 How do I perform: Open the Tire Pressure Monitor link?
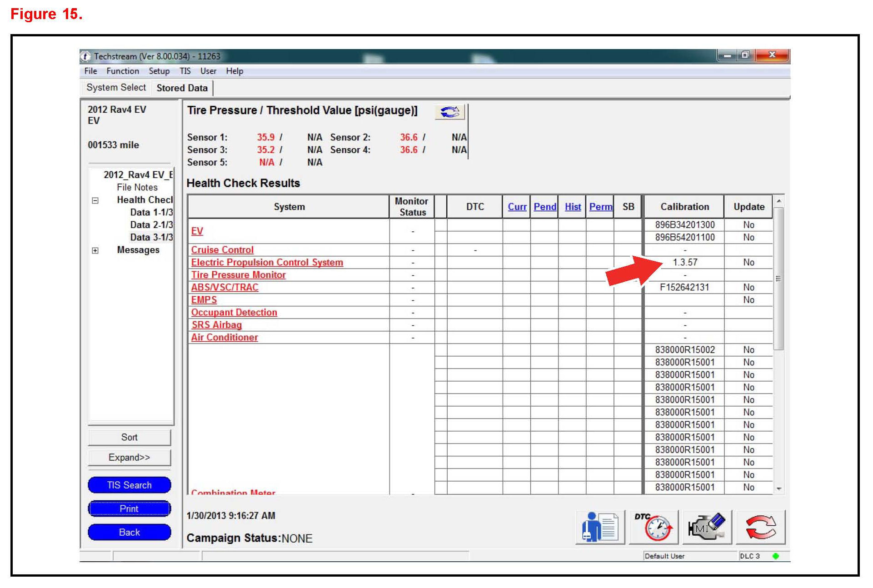click(x=238, y=275)
